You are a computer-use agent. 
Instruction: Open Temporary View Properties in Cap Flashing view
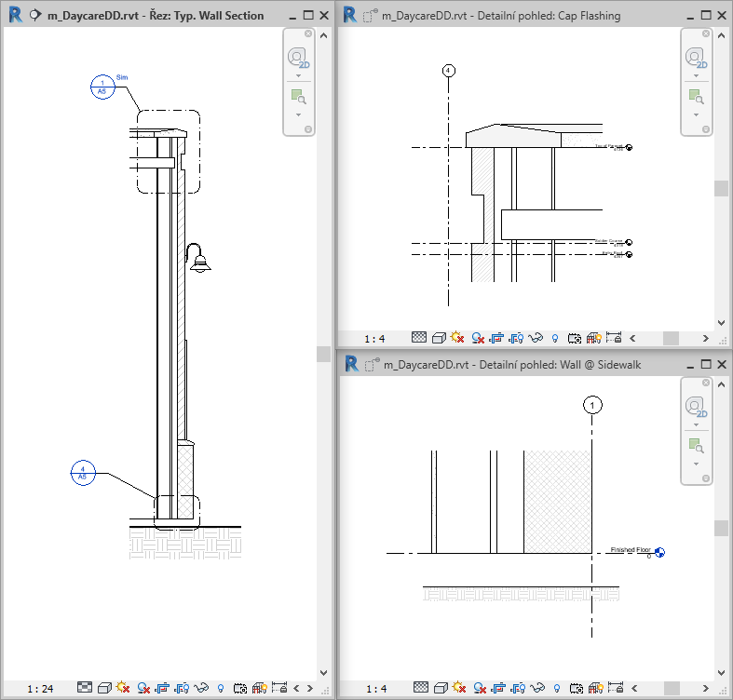(575, 338)
